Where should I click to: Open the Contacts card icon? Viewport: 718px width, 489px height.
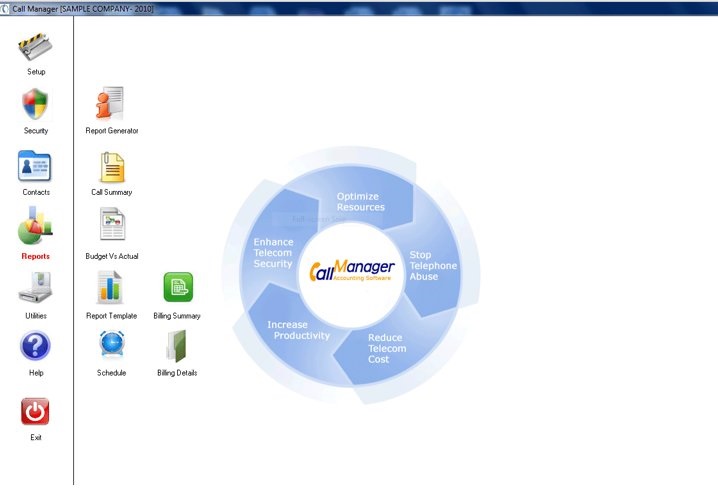[x=35, y=166]
